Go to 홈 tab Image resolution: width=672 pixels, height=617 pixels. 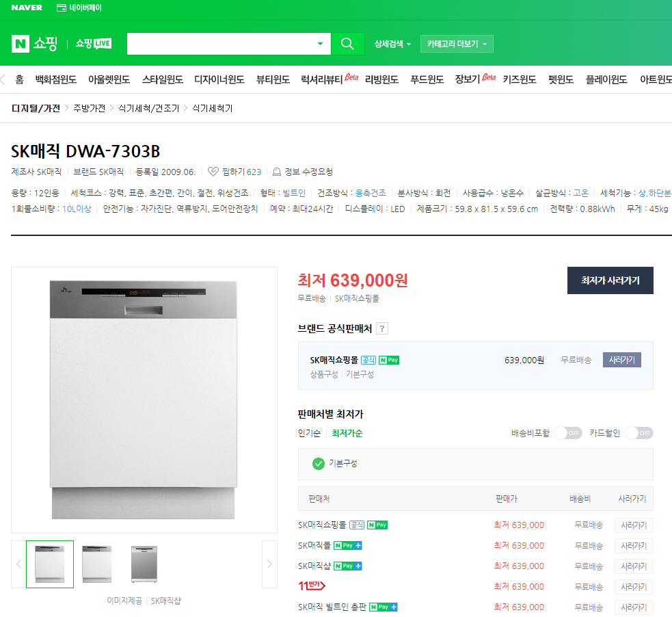[x=19, y=80]
